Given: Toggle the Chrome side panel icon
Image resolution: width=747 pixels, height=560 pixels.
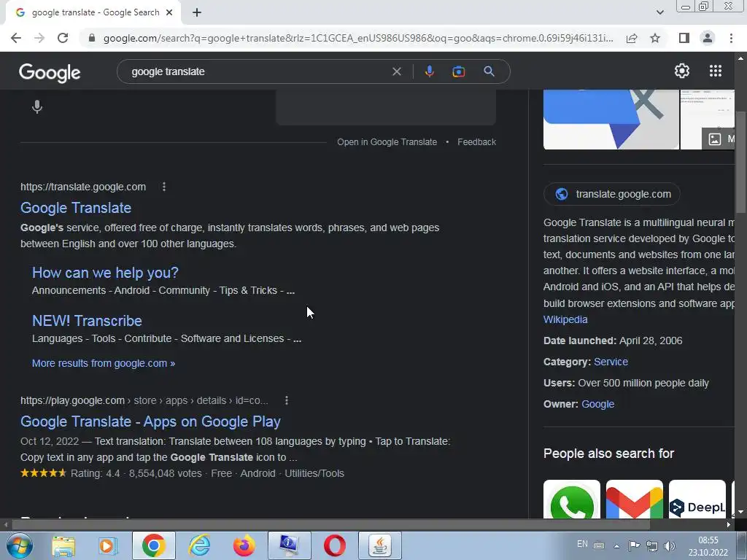Looking at the screenshot, I should (684, 38).
